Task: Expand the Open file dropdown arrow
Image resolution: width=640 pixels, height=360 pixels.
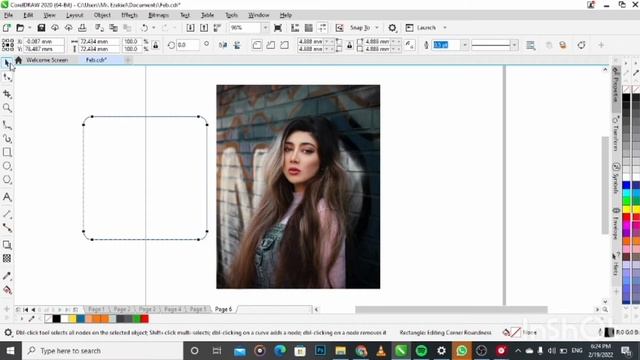Action: pyautogui.click(x=29, y=28)
